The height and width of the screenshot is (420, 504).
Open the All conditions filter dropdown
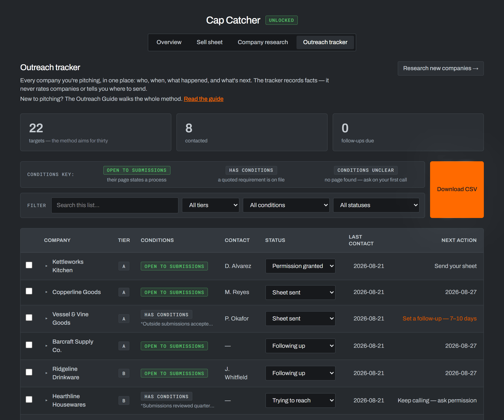(x=286, y=205)
